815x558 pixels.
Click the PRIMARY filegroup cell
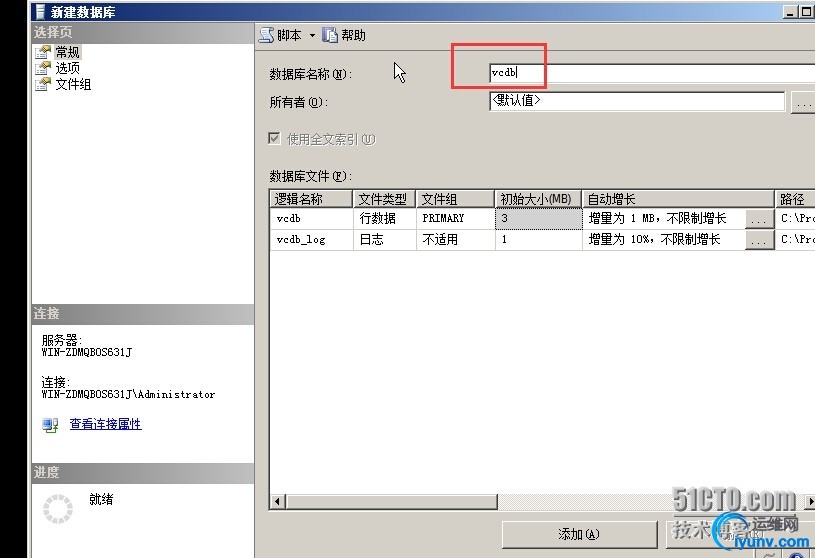coord(455,218)
